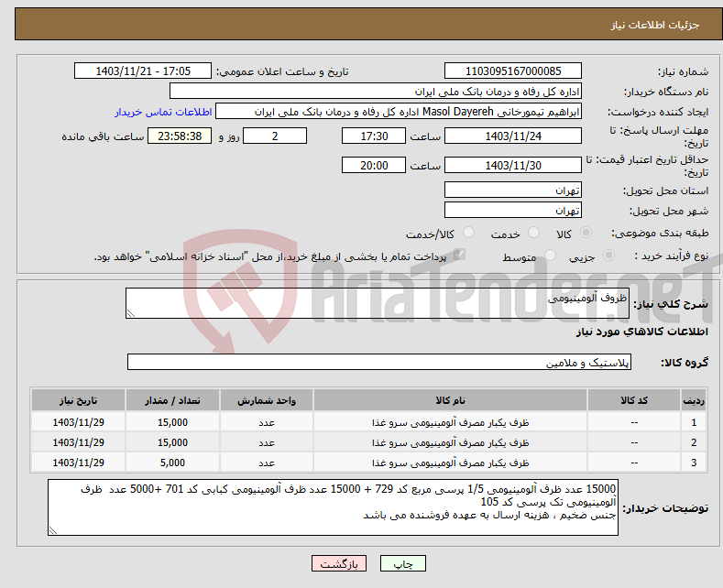Click the remaining days field showing 2
The image size is (723, 588).
click(275, 136)
